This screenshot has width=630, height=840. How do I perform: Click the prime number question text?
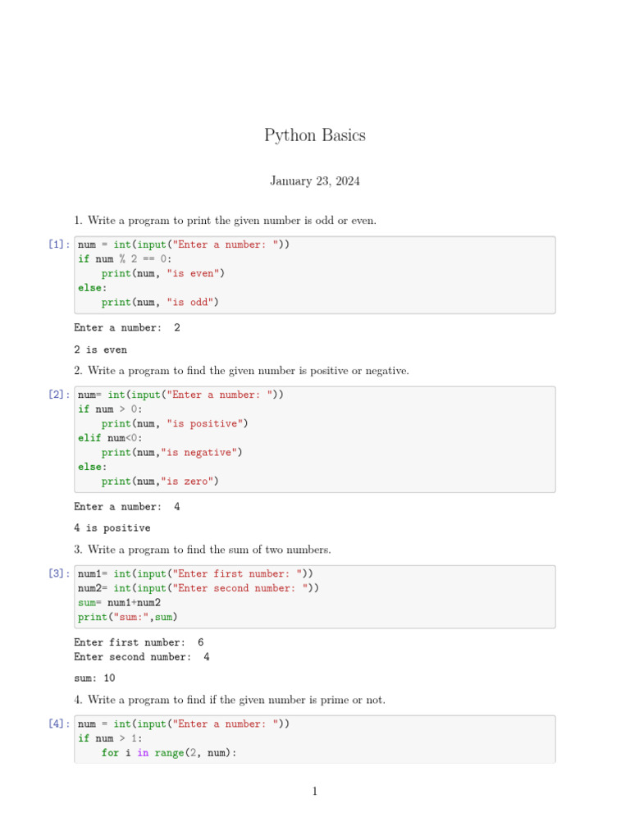tap(230, 700)
